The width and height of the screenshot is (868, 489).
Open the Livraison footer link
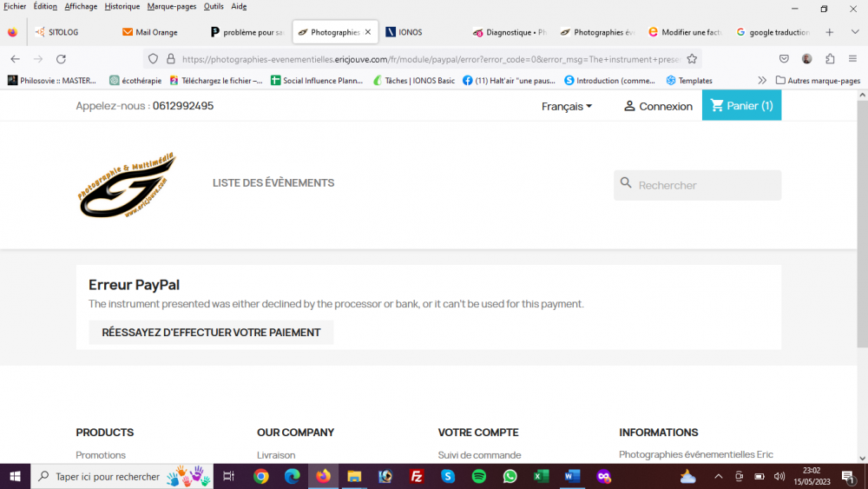(x=276, y=455)
